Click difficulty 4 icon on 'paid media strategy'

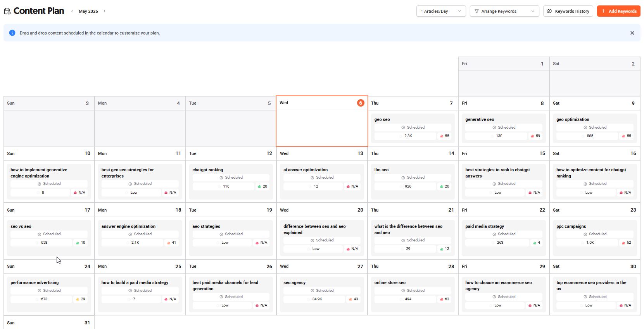pos(535,243)
